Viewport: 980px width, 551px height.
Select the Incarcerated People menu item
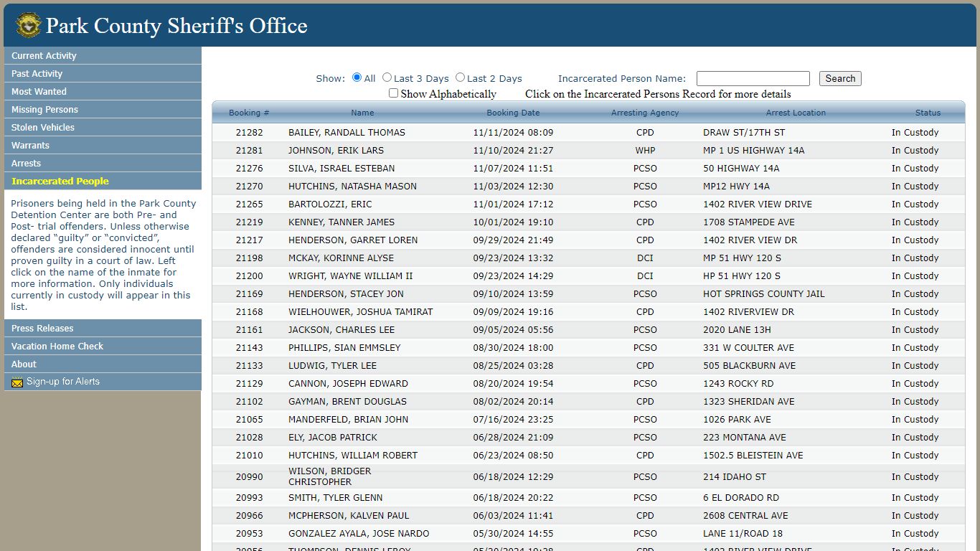click(x=103, y=181)
